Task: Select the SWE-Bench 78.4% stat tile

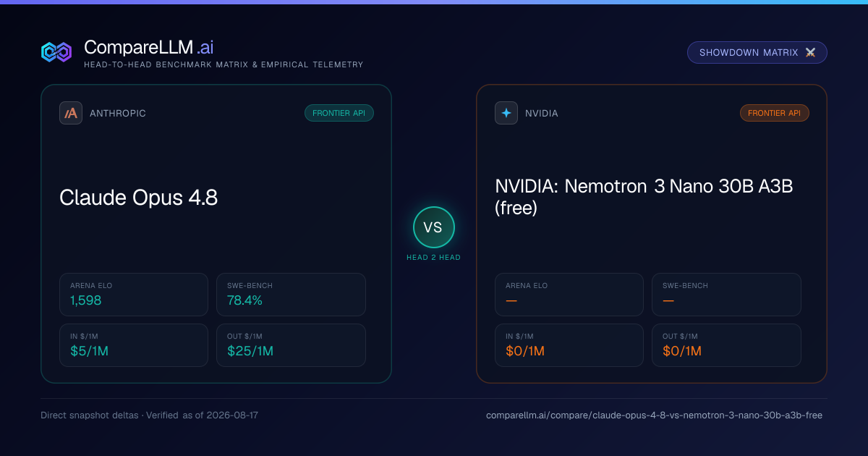Action: (291, 295)
